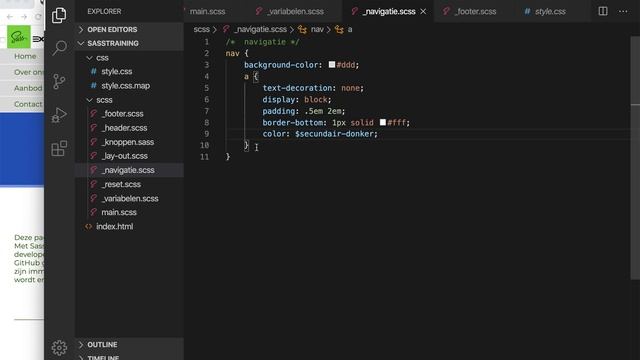Click the Home link in the browser page
The image size is (640, 360).
(25, 56)
